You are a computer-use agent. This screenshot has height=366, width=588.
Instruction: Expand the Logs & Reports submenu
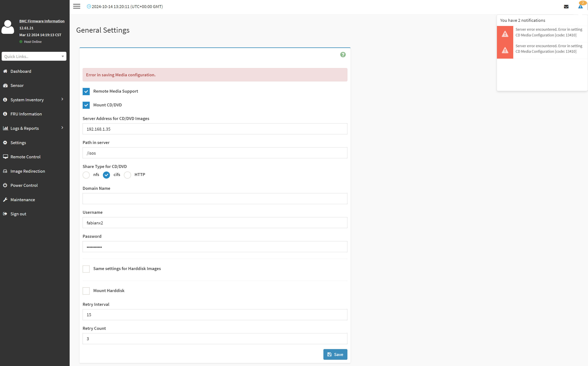24,128
